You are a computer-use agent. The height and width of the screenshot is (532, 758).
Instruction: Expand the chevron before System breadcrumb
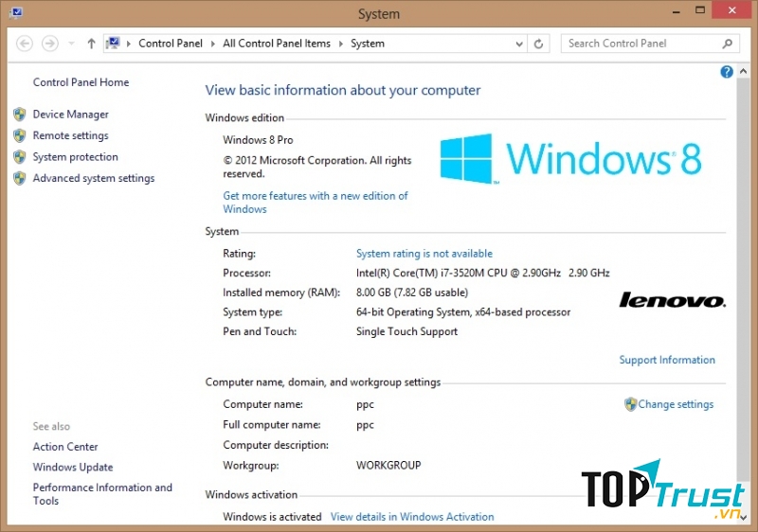coord(341,44)
